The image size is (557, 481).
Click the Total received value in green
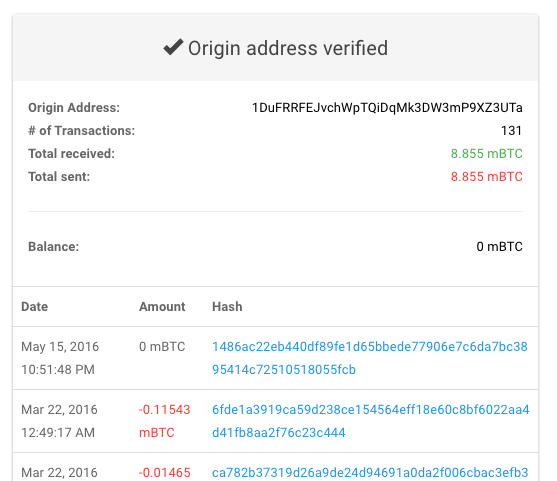pos(487,153)
